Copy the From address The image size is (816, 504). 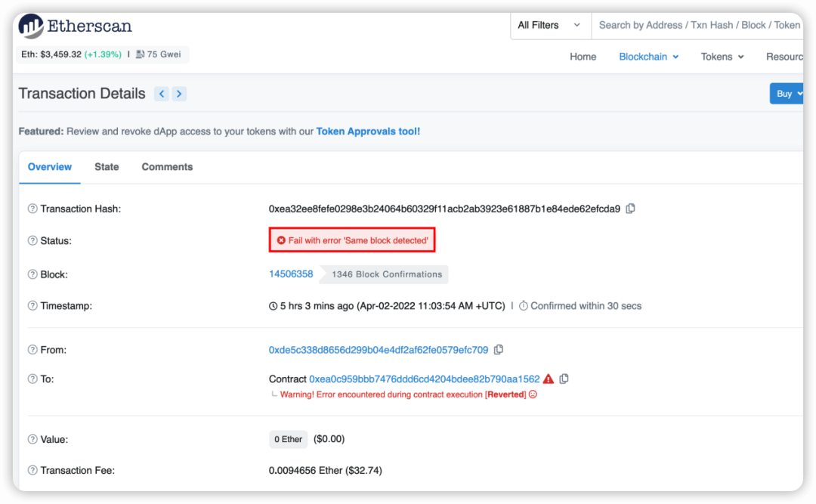pyautogui.click(x=499, y=350)
